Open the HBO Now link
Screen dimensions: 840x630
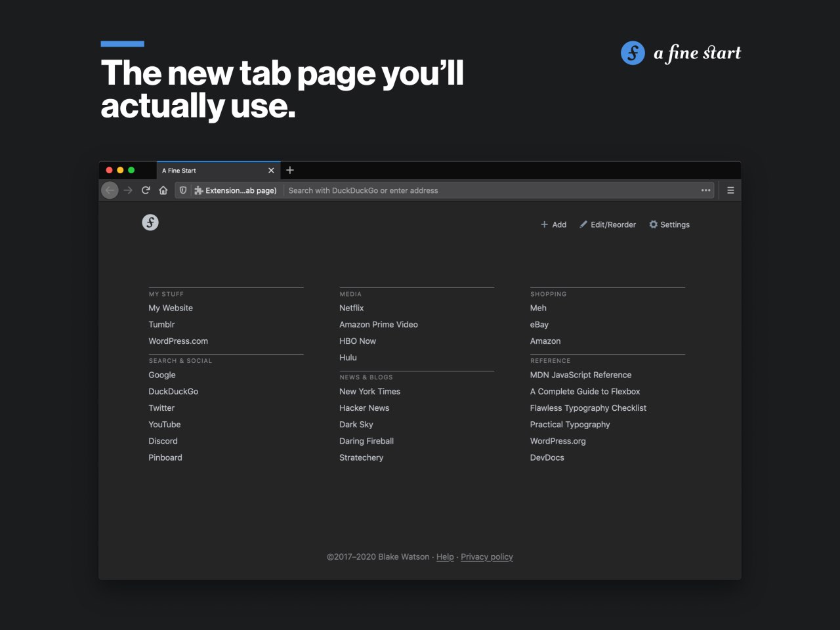point(358,341)
